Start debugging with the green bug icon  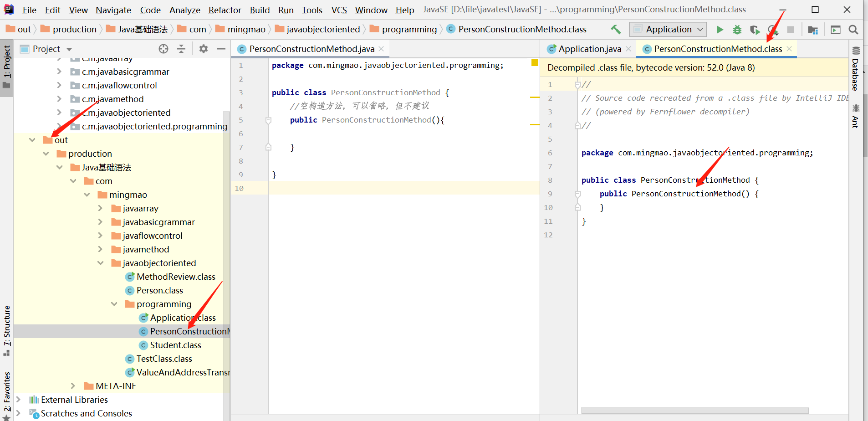737,30
